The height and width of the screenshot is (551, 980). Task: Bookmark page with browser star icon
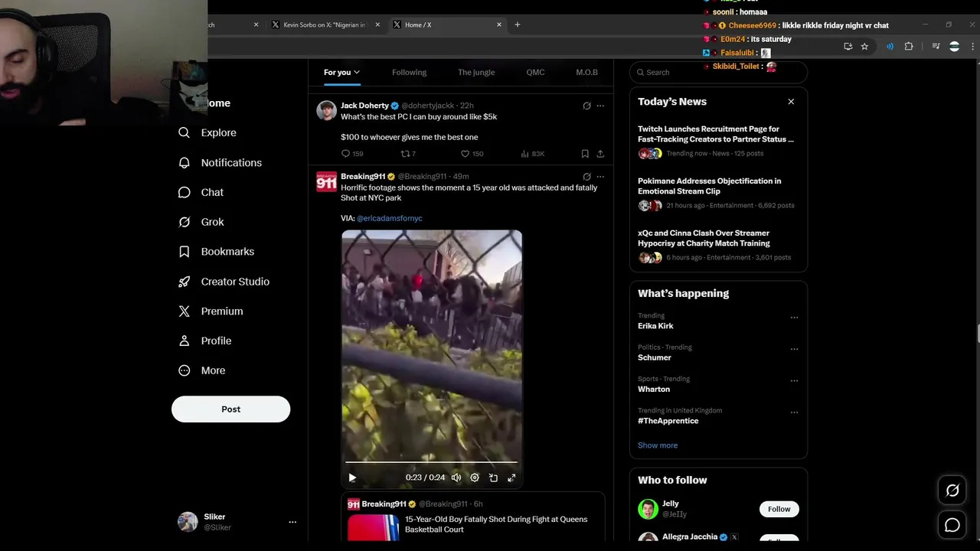864,47
